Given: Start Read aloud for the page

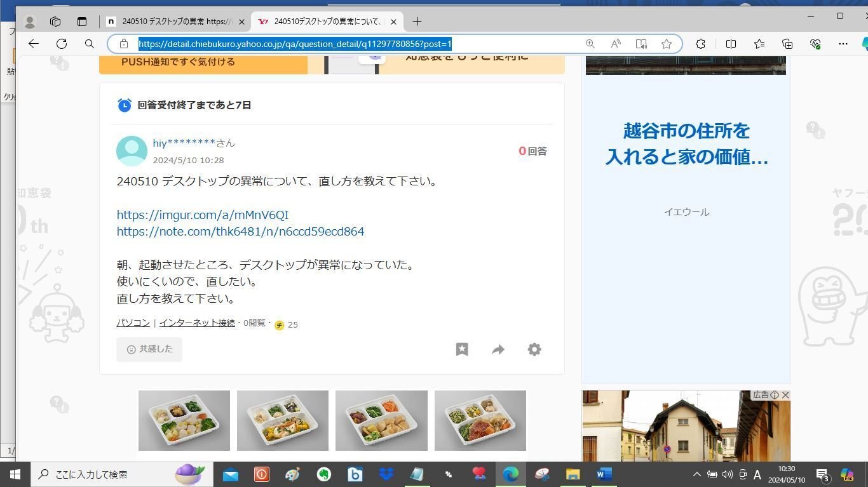Looking at the screenshot, I should [615, 44].
